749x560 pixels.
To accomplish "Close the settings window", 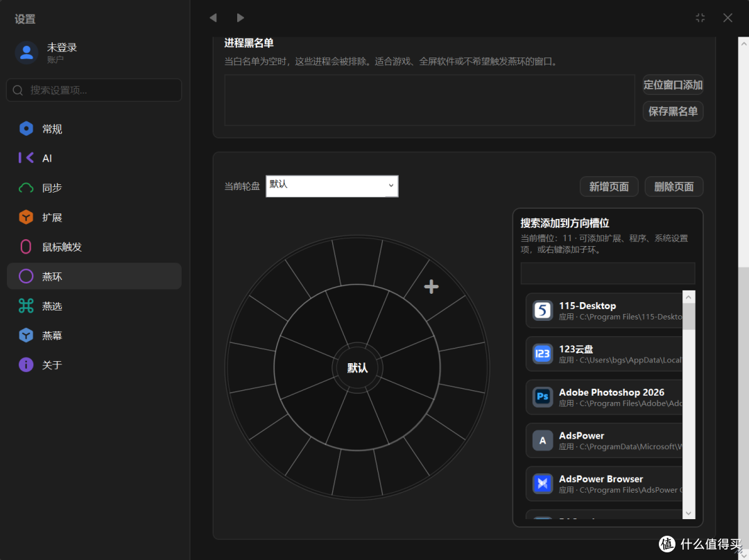I will click(728, 17).
